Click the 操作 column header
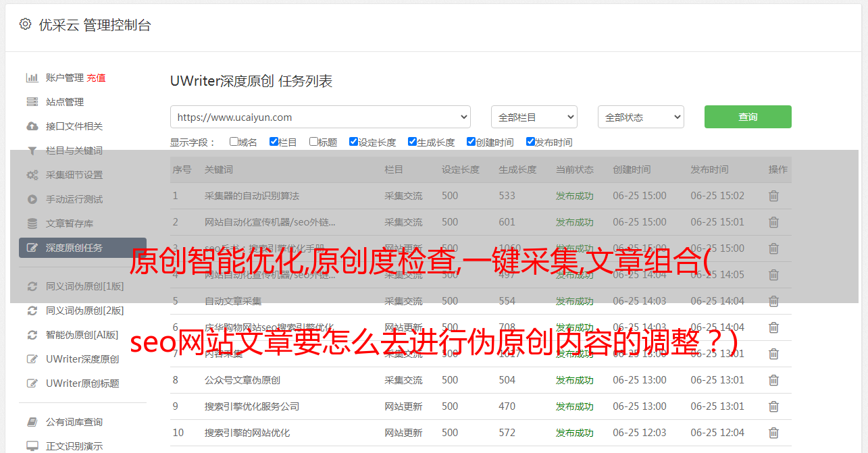This screenshot has height=453, width=868. [778, 169]
